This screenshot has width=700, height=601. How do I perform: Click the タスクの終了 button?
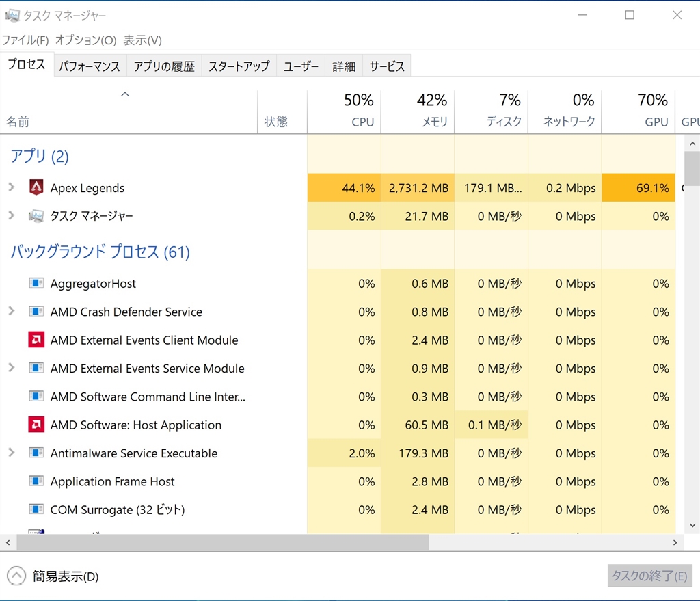(649, 576)
